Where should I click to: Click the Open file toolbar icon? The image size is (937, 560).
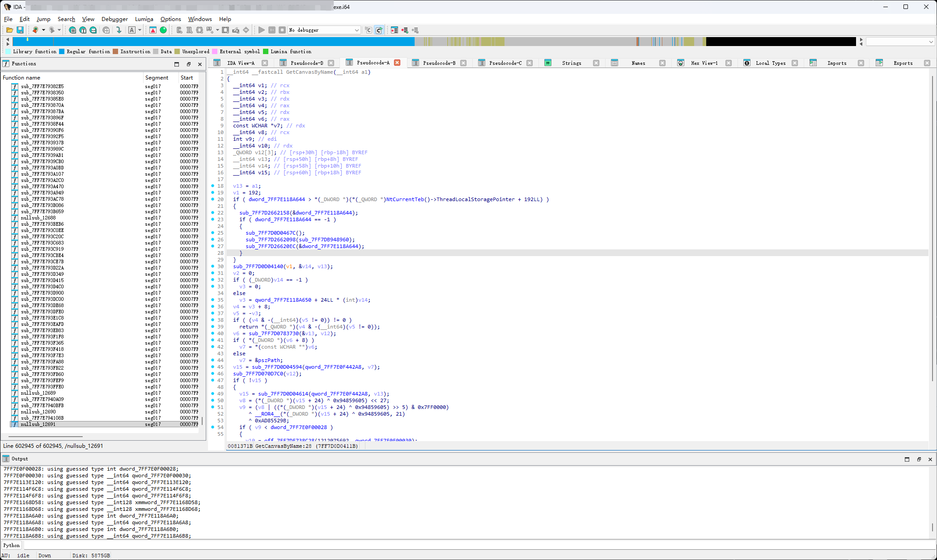pos(9,30)
